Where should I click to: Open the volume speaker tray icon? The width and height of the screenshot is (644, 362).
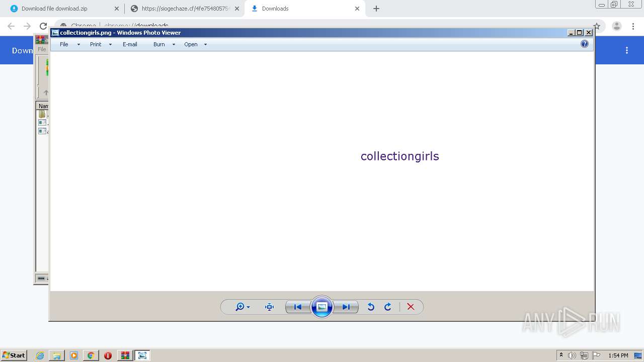[x=572, y=355]
